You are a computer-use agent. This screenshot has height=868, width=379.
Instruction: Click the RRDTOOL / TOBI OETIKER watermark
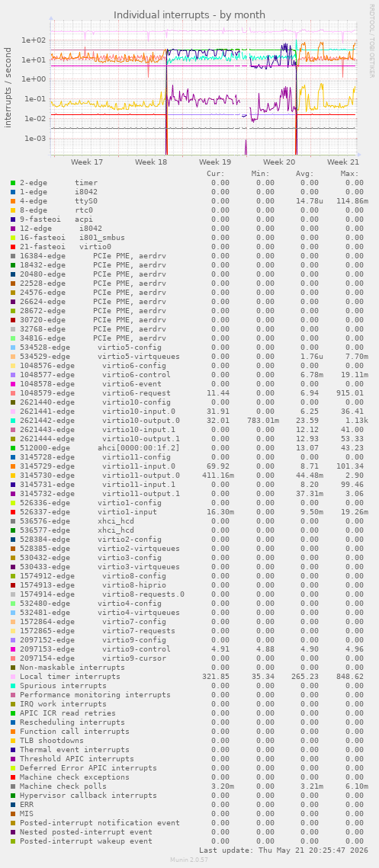pyautogui.click(x=372, y=41)
